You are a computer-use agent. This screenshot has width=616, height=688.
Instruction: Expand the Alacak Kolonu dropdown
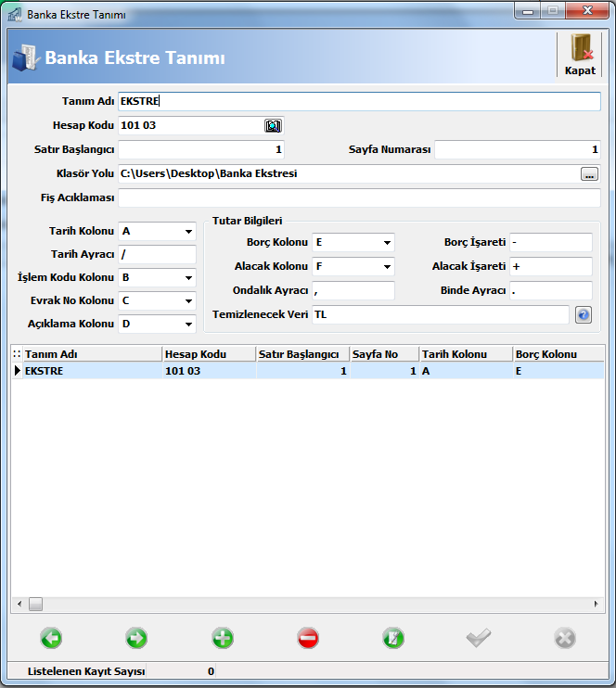387,267
